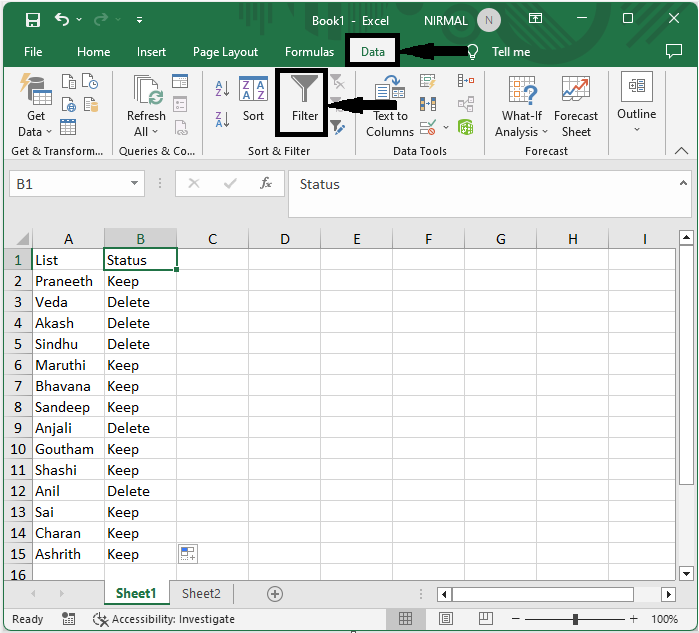Viewport: 699px width, 633px height.
Task: Open Advanced filter options icon
Action: pos(337,127)
